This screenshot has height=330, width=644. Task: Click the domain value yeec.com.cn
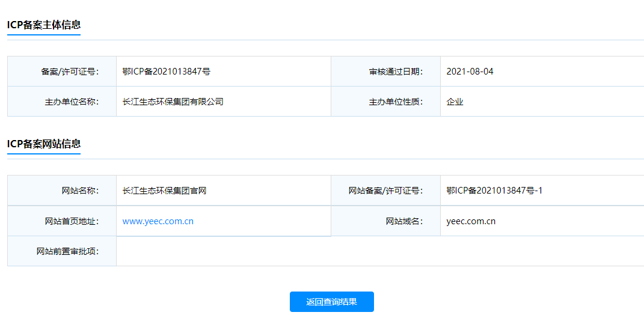coord(471,221)
